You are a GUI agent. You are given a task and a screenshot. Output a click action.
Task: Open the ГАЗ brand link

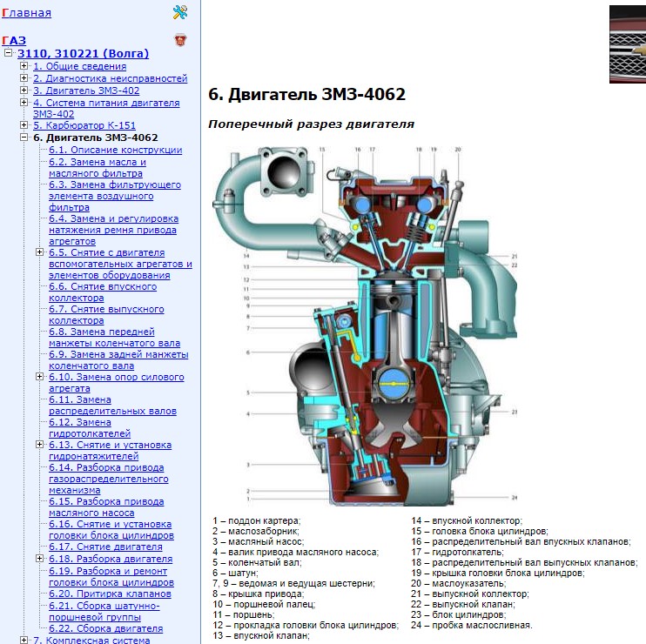click(14, 40)
